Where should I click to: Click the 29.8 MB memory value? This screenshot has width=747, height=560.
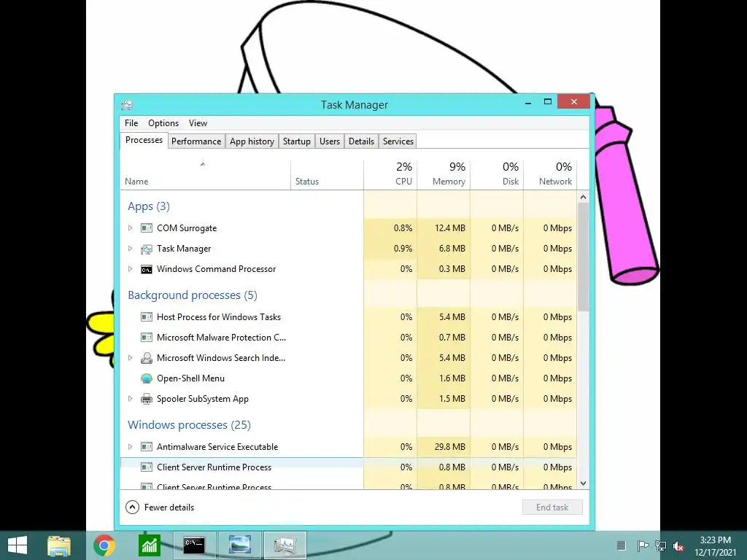click(449, 447)
